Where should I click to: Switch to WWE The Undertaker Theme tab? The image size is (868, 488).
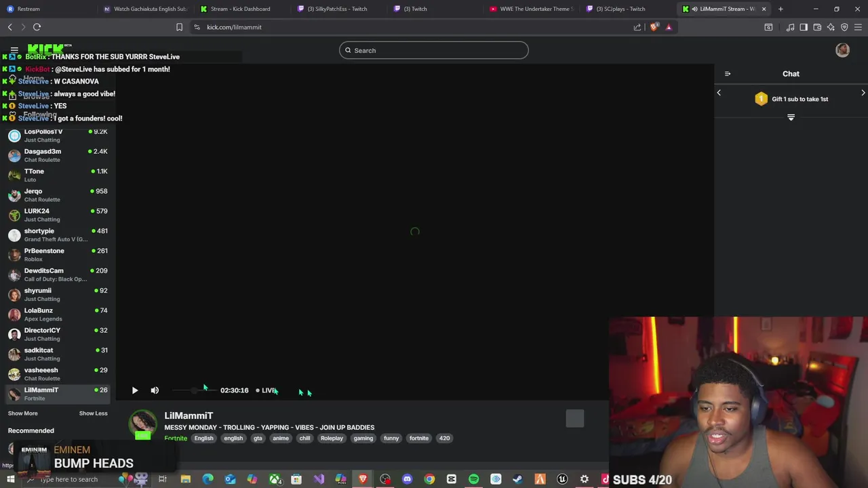click(531, 9)
